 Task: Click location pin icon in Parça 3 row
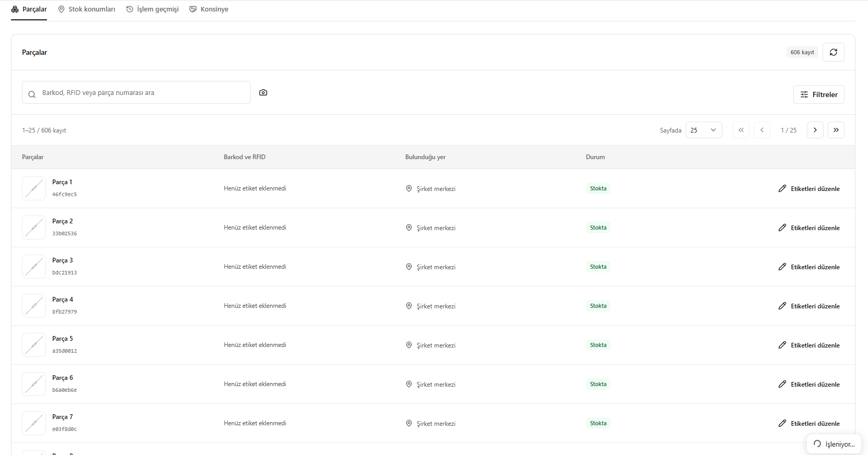(409, 267)
